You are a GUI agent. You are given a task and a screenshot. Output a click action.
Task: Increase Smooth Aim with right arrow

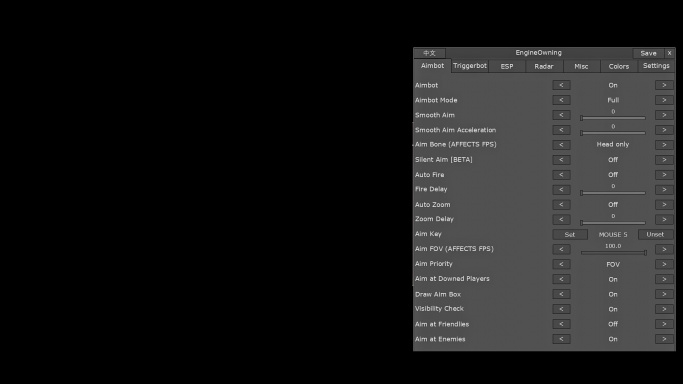(664, 115)
